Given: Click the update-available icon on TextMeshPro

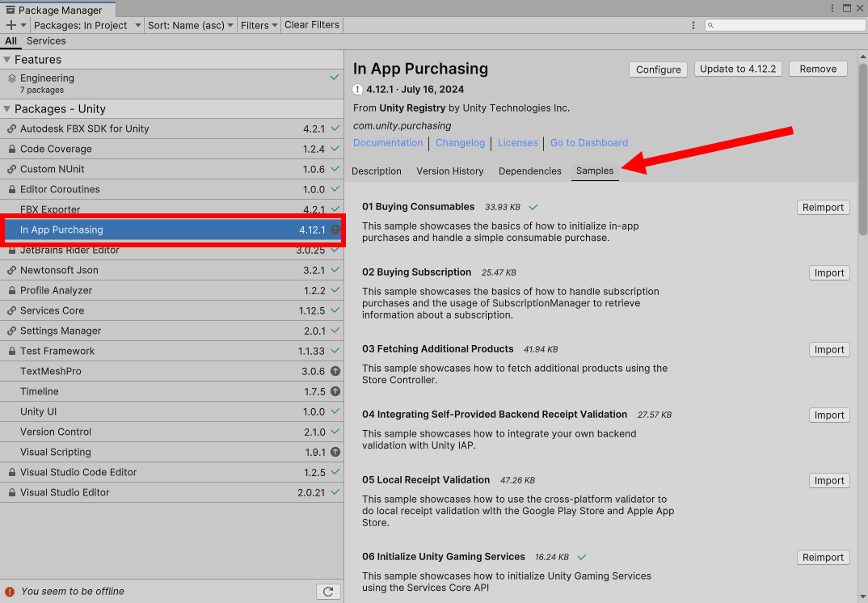Looking at the screenshot, I should [335, 371].
